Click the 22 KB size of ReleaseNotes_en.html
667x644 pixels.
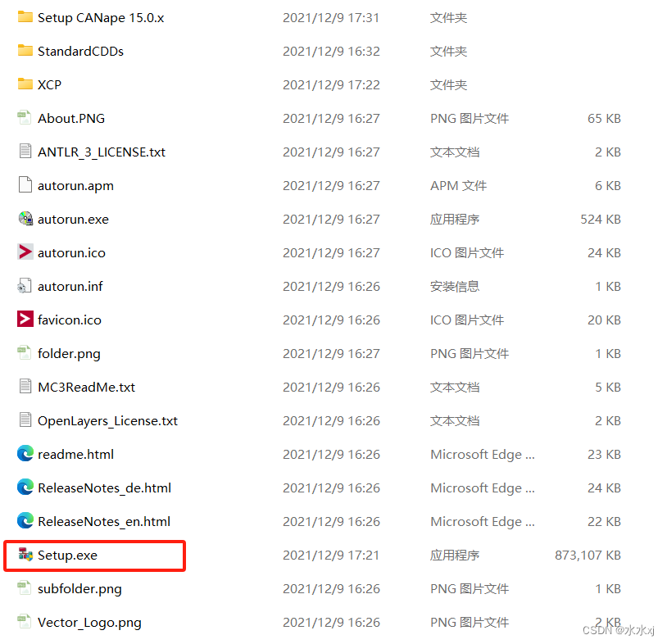point(604,521)
